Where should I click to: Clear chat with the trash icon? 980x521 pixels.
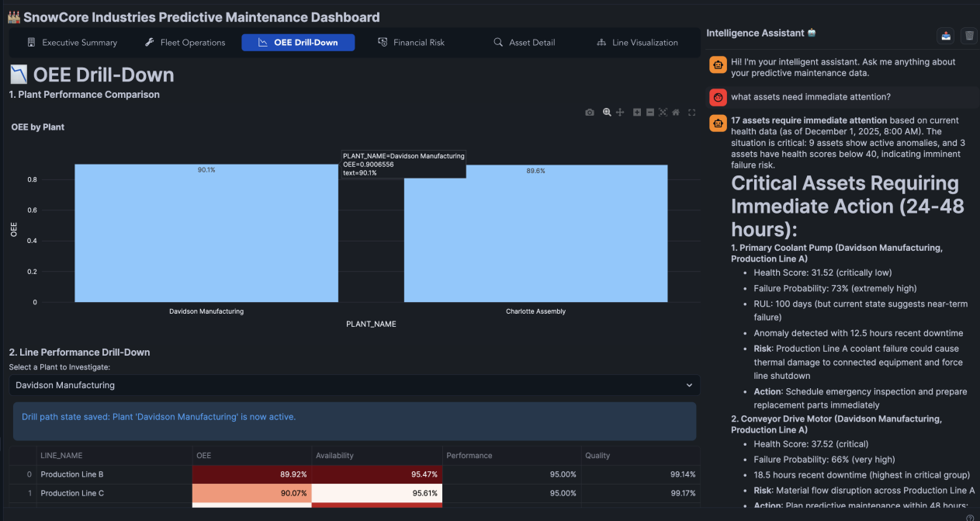[968, 35]
